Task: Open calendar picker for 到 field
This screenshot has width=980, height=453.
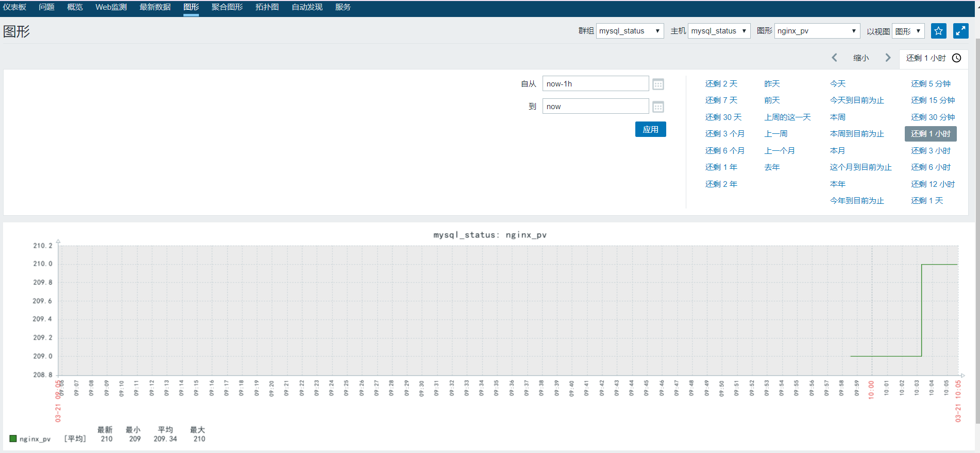Action: (658, 107)
